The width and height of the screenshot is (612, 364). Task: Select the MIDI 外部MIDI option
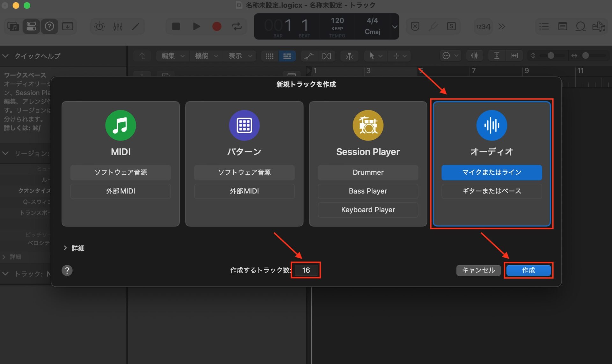(x=120, y=191)
